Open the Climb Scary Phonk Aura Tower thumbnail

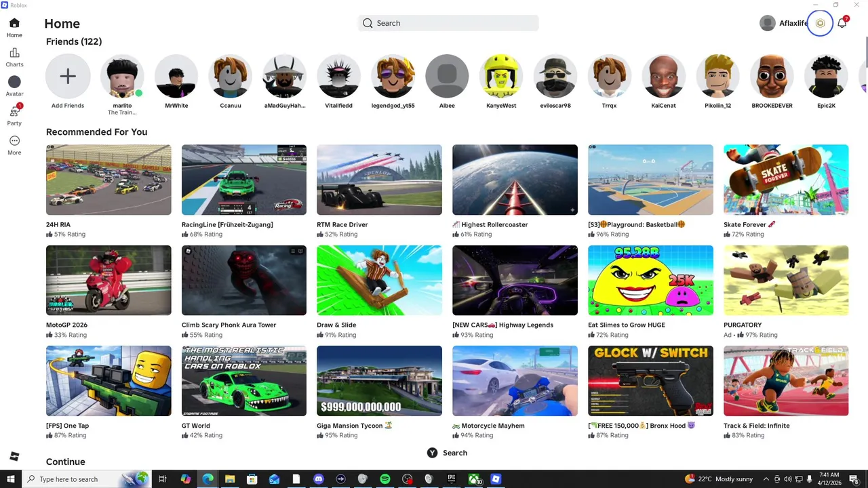(244, 280)
